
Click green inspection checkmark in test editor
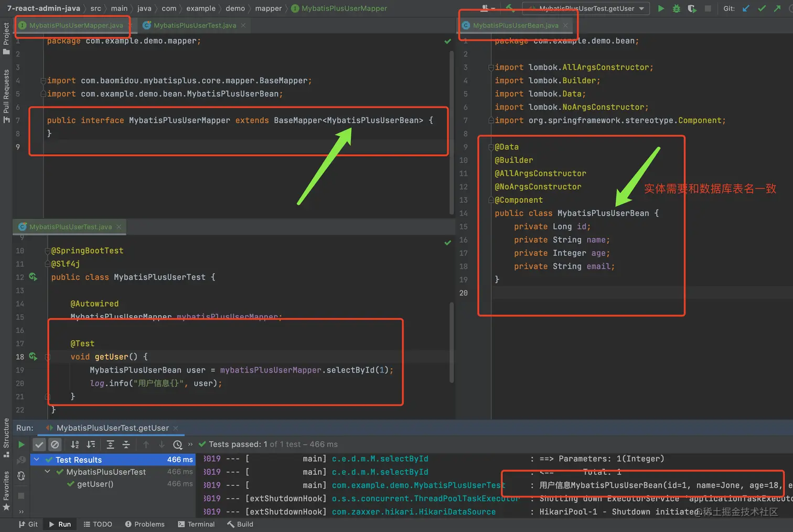(447, 243)
